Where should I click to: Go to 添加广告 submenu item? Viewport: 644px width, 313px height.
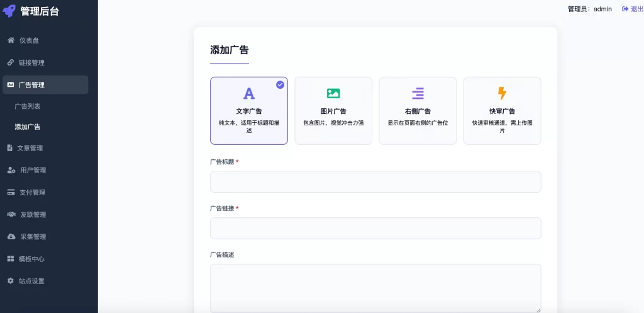28,127
